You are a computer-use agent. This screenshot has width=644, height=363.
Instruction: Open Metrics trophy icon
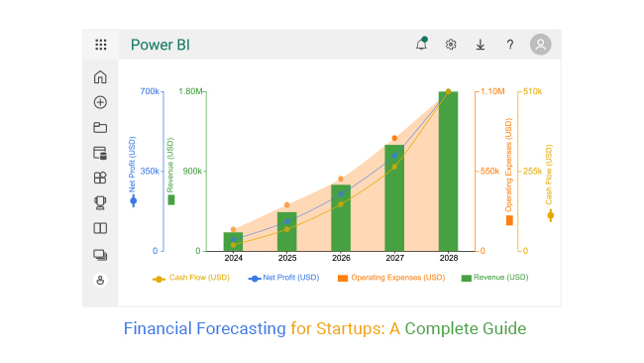[x=100, y=203]
